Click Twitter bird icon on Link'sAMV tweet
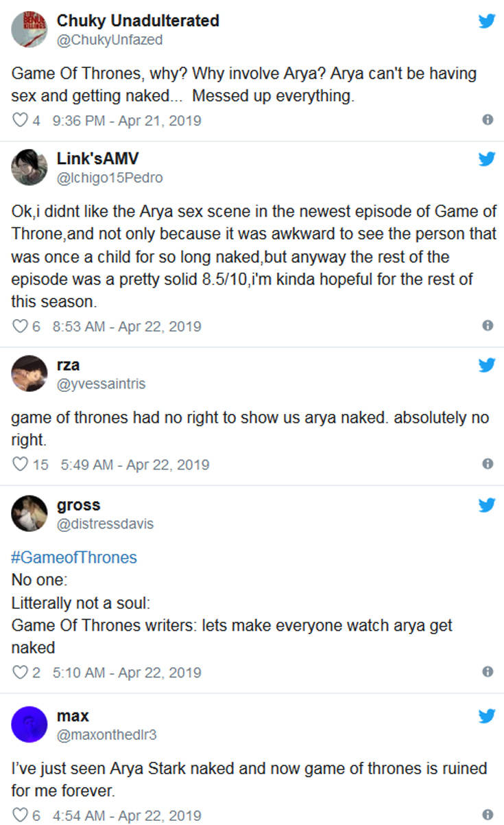The height and width of the screenshot is (825, 504). (x=487, y=159)
